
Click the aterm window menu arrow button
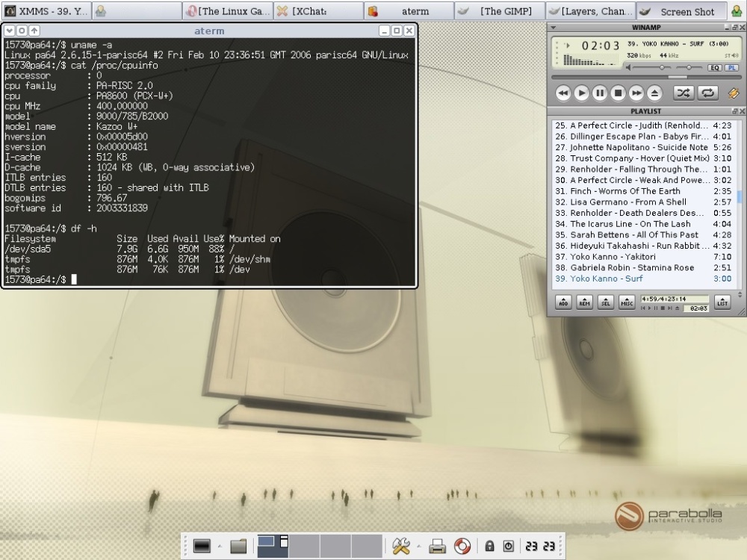(9, 31)
